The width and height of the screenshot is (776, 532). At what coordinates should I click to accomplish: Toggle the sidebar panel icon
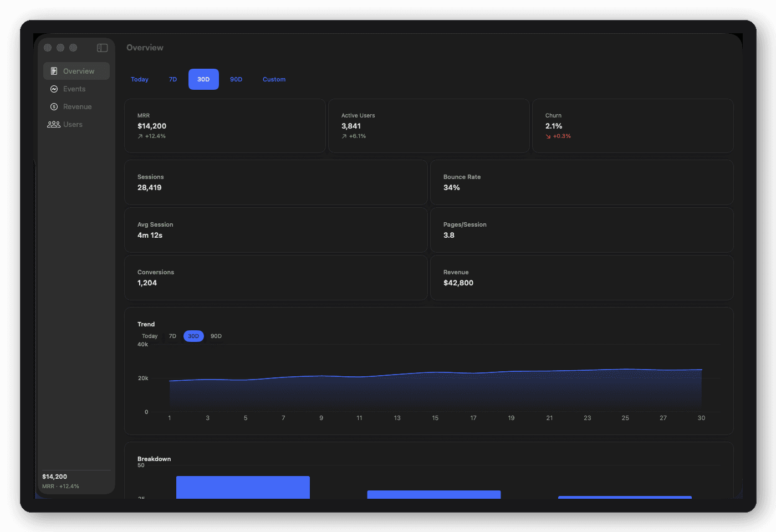[x=103, y=48]
